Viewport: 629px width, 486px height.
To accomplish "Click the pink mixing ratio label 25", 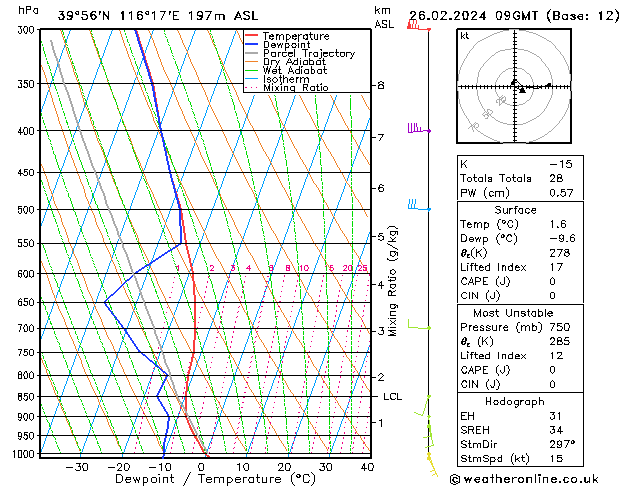I will click(x=362, y=268).
